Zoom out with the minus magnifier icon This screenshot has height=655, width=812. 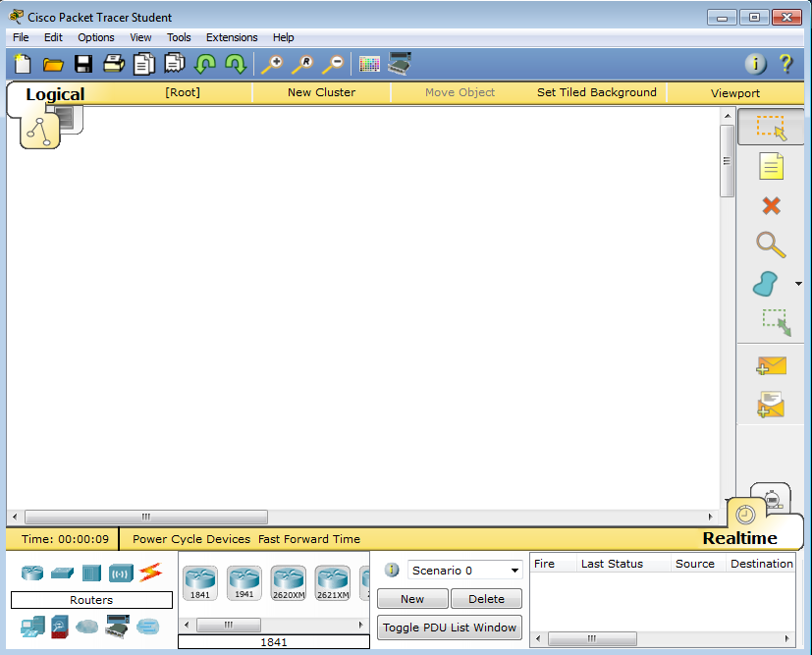[x=333, y=64]
